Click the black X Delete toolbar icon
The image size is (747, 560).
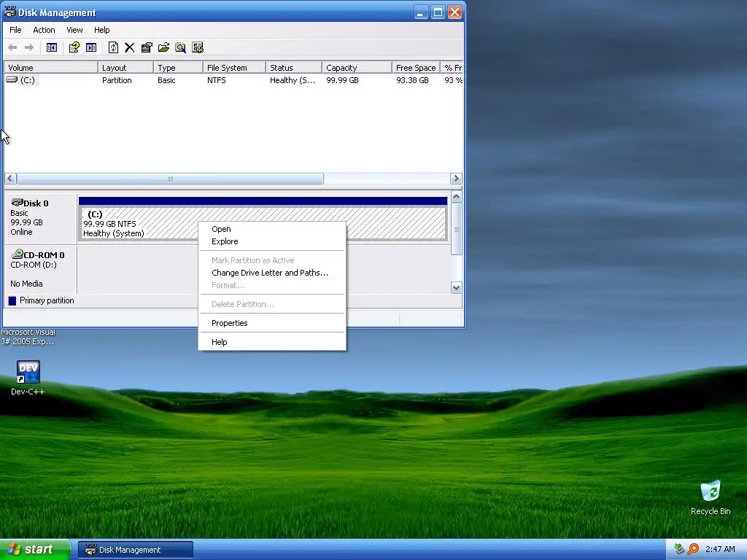coord(130,47)
